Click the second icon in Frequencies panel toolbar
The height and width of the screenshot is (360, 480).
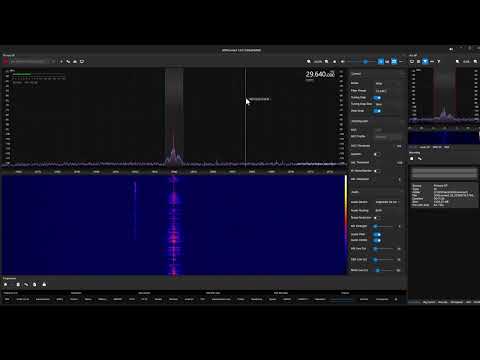pyautogui.click(x=18, y=284)
